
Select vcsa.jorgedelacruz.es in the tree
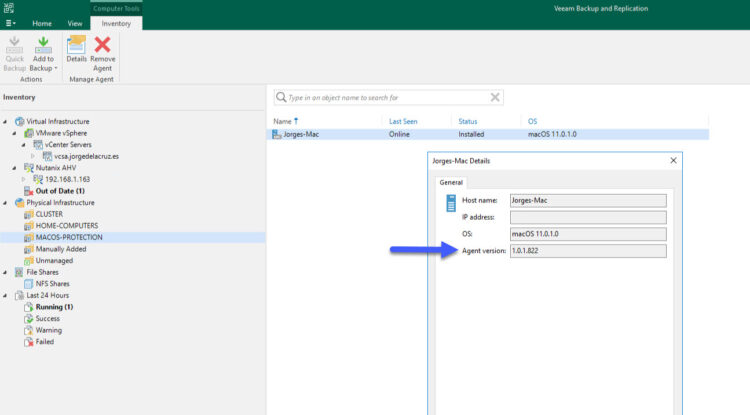86,156
